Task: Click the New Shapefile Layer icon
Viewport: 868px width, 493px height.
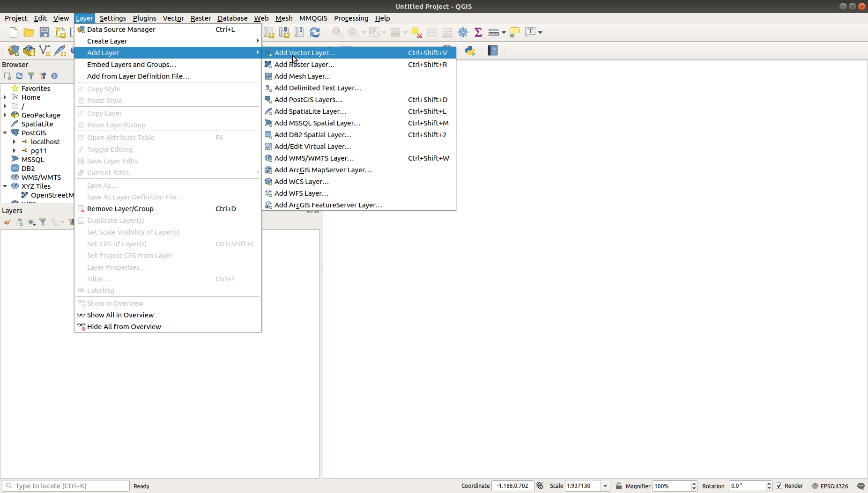Action: point(45,51)
